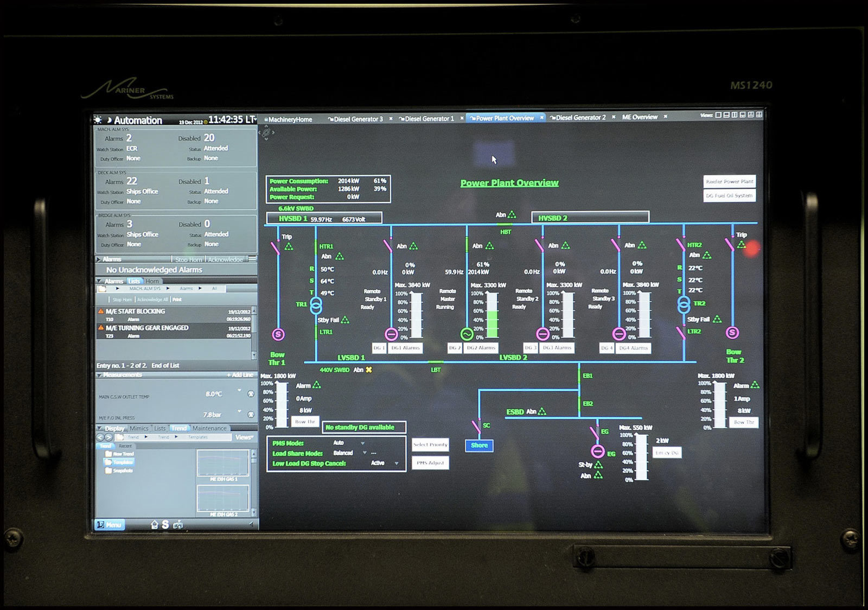Click the Bow Thr 1 motor S symbol
This screenshot has width=868, height=610.
click(x=278, y=334)
